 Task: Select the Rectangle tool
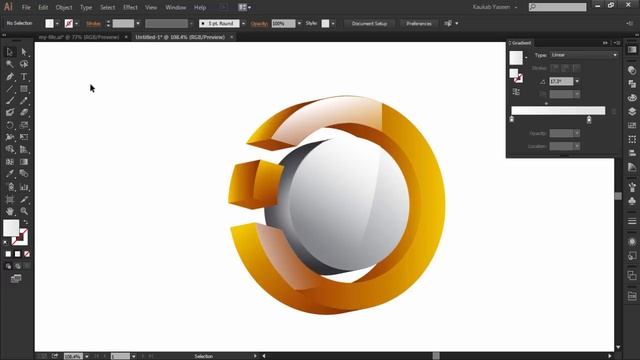[x=24, y=89]
